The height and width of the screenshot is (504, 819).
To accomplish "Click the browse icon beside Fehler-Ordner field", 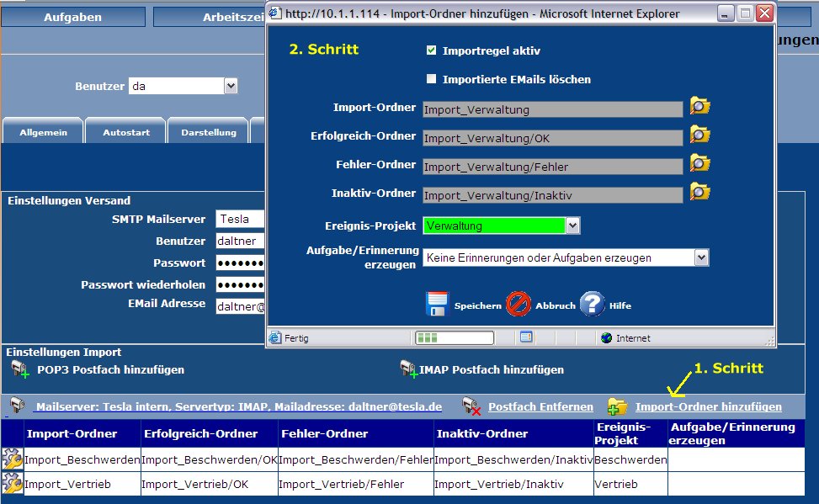I will [699, 163].
